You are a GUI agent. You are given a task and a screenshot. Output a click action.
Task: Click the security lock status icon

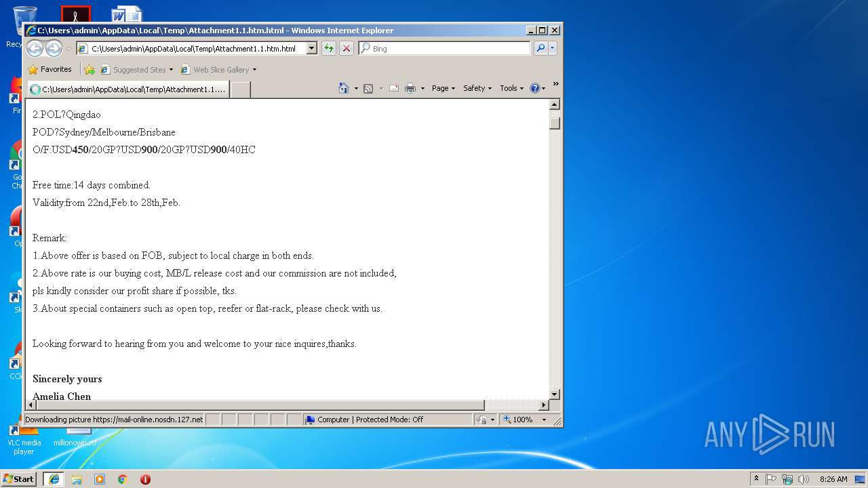tap(481, 420)
